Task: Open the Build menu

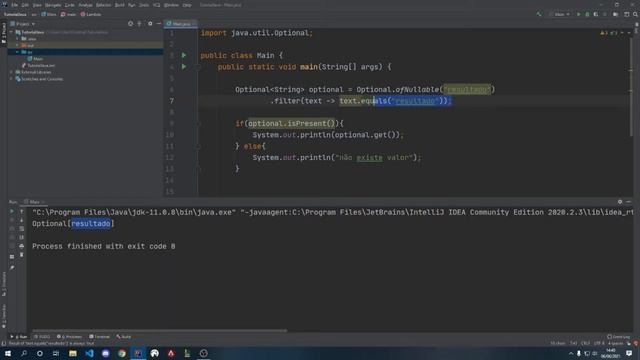Action: [x=120, y=5]
